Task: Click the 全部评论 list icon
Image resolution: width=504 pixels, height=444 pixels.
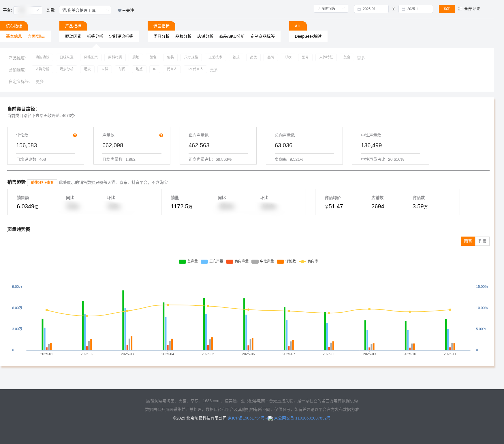Action: pos(460,9)
